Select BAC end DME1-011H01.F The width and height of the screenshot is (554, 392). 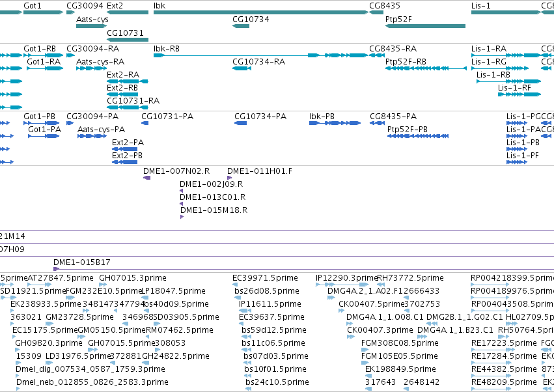pyautogui.click(x=229, y=178)
